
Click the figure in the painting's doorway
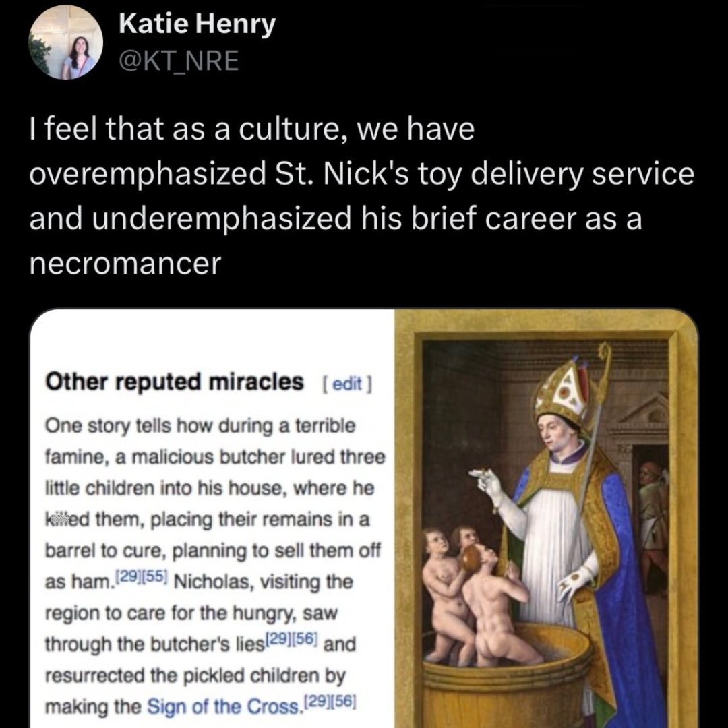pyautogui.click(x=650, y=506)
